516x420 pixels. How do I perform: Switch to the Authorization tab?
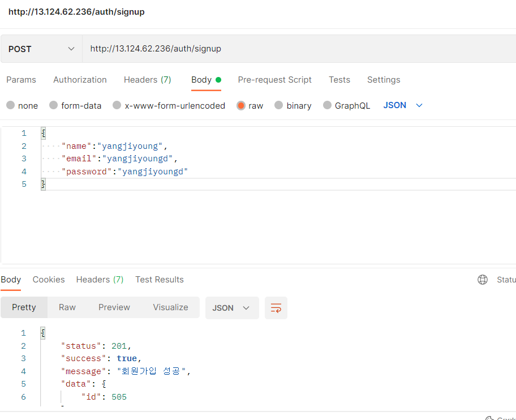80,80
